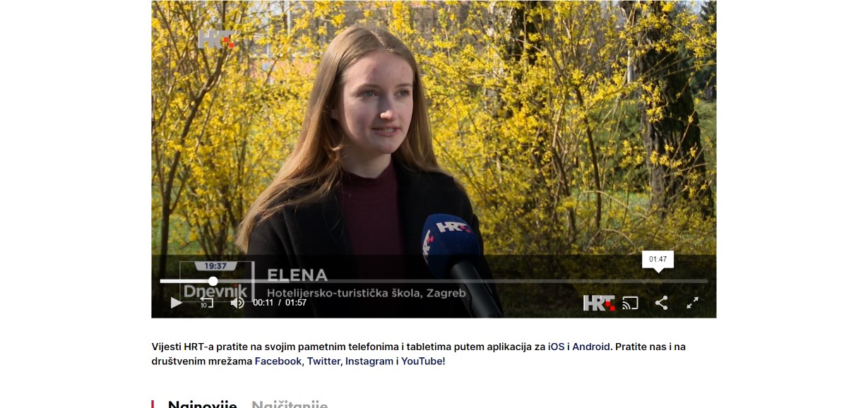Switch to the Najnovije tab
This screenshot has height=408, width=868.
[x=202, y=404]
